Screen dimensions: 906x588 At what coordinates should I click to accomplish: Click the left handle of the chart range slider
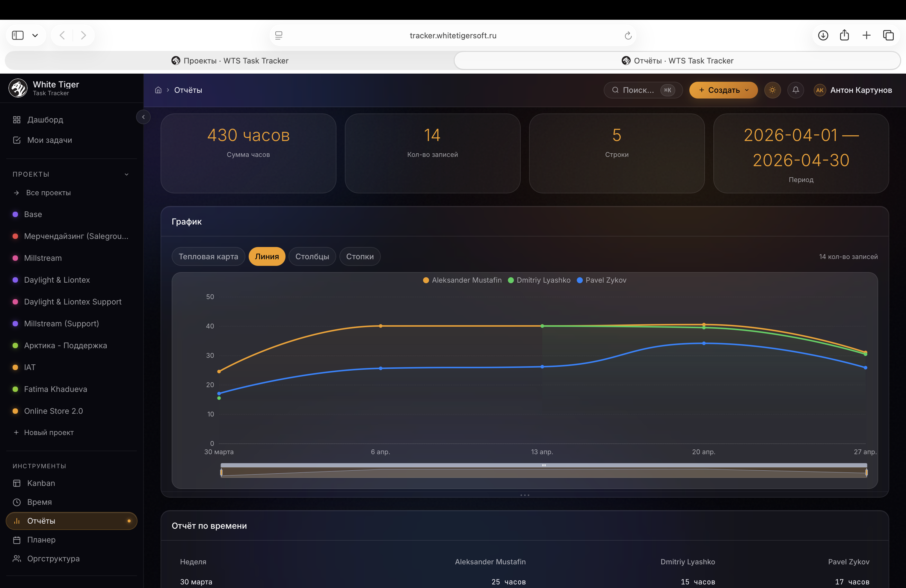point(221,472)
